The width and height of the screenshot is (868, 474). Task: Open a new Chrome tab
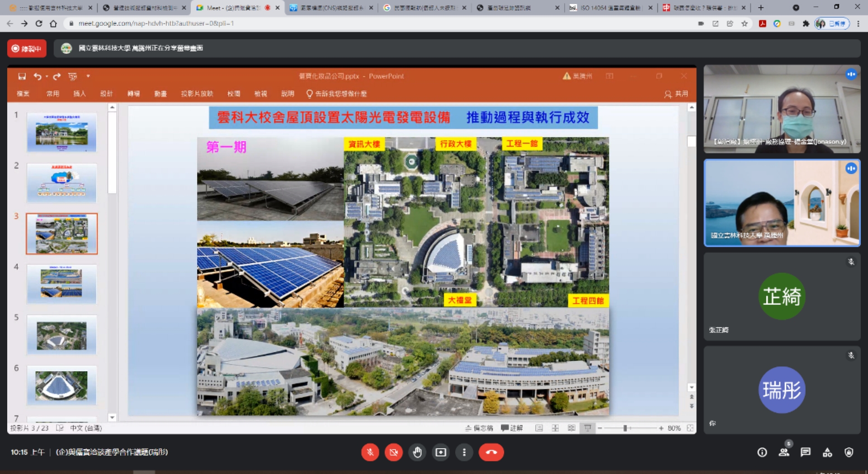click(761, 8)
